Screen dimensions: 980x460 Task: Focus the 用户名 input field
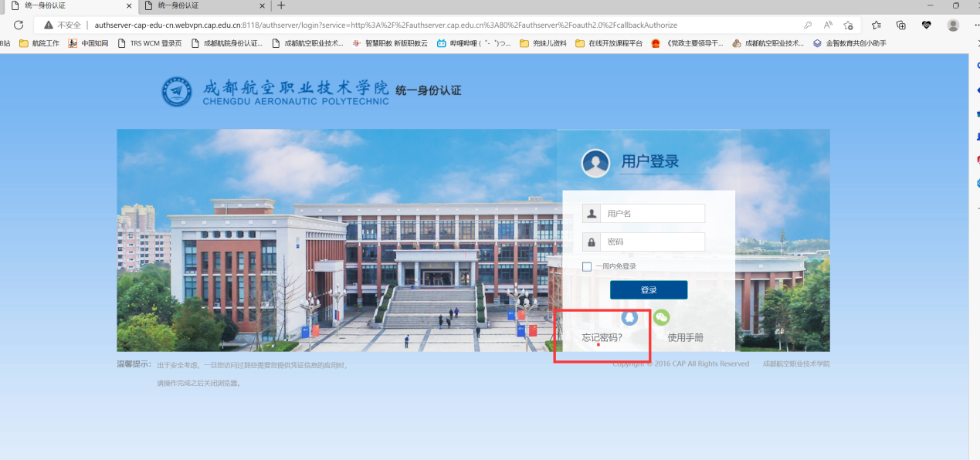coord(653,214)
